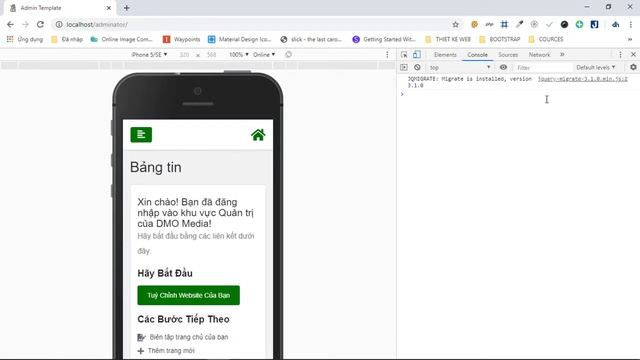Show more bookmarks chevron
Viewport: 640px width, 360px height.
(x=630, y=39)
